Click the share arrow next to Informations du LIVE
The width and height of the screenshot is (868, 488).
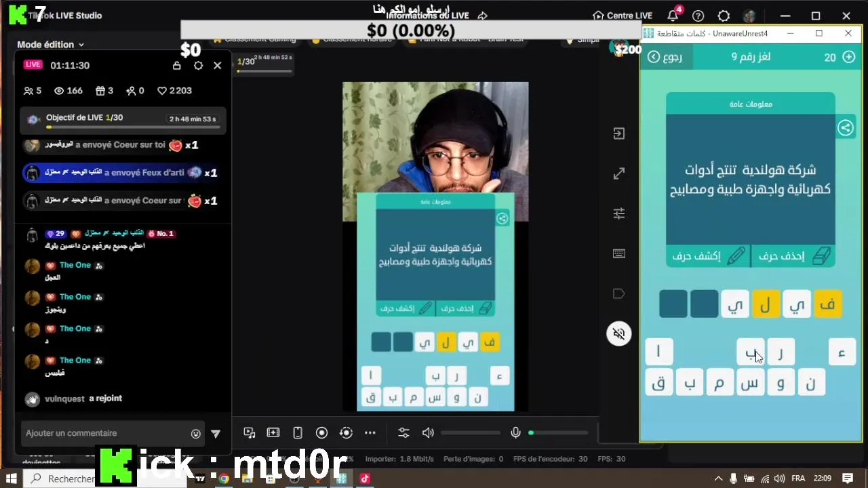(x=483, y=16)
